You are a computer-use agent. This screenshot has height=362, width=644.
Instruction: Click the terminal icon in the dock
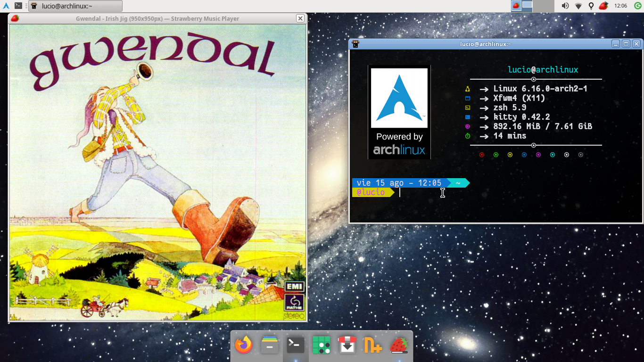(295, 345)
